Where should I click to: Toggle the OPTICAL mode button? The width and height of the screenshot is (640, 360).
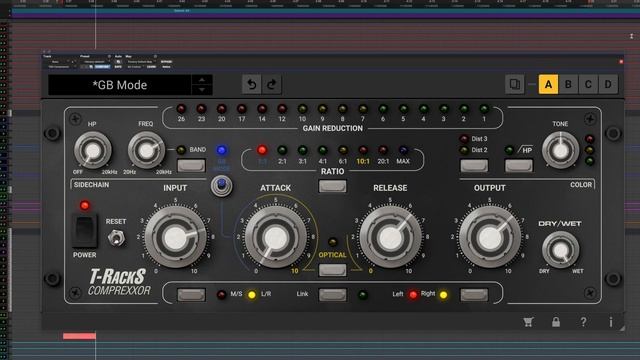tap(333, 270)
